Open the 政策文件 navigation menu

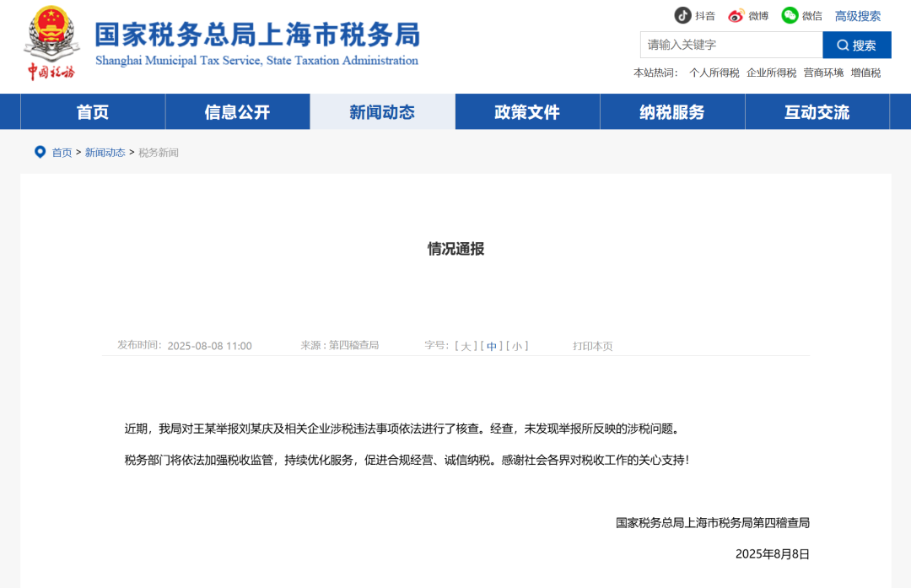click(527, 112)
